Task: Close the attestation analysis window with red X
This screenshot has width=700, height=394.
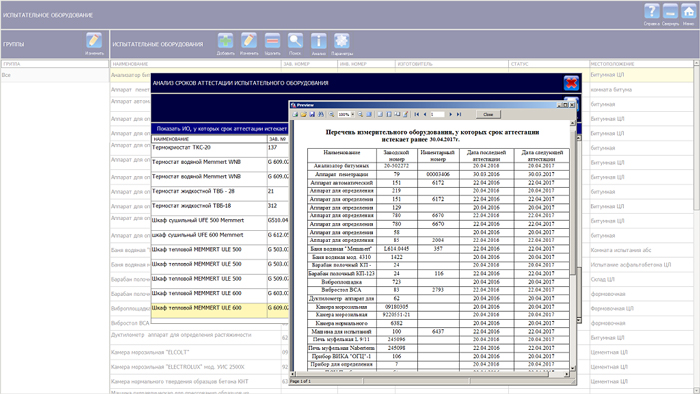Action: [x=571, y=83]
